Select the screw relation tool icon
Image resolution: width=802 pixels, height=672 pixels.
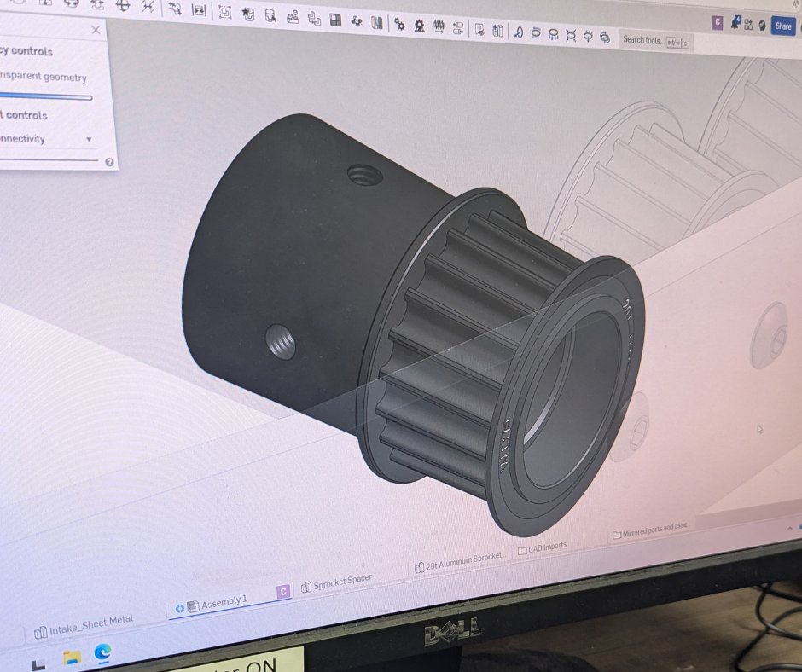(x=439, y=26)
